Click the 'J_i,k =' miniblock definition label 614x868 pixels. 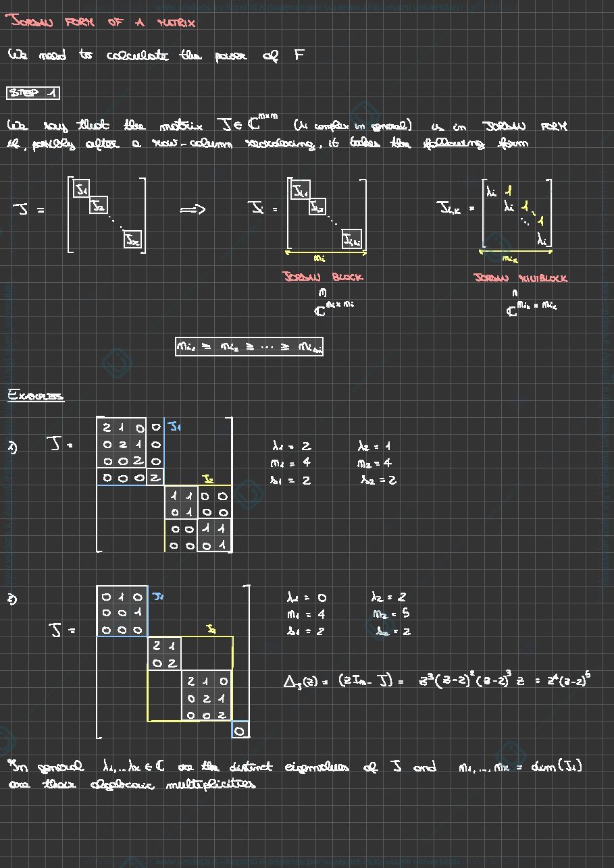[x=457, y=209]
